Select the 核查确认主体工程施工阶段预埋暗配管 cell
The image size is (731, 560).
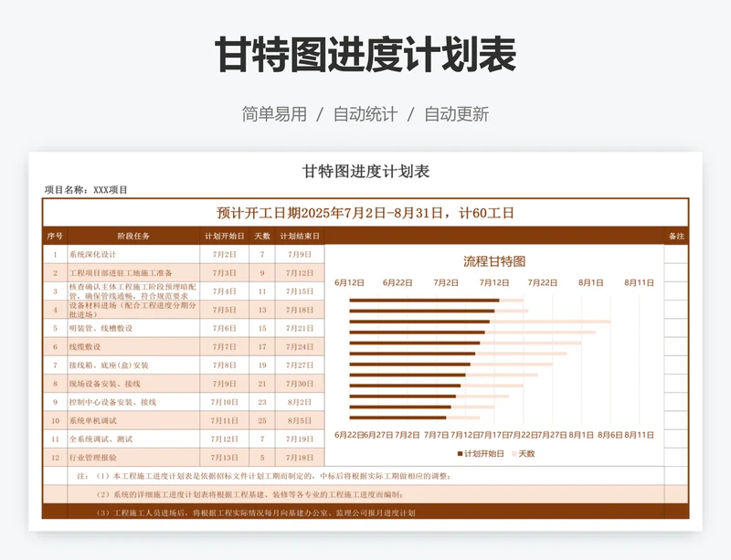pyautogui.click(x=133, y=291)
